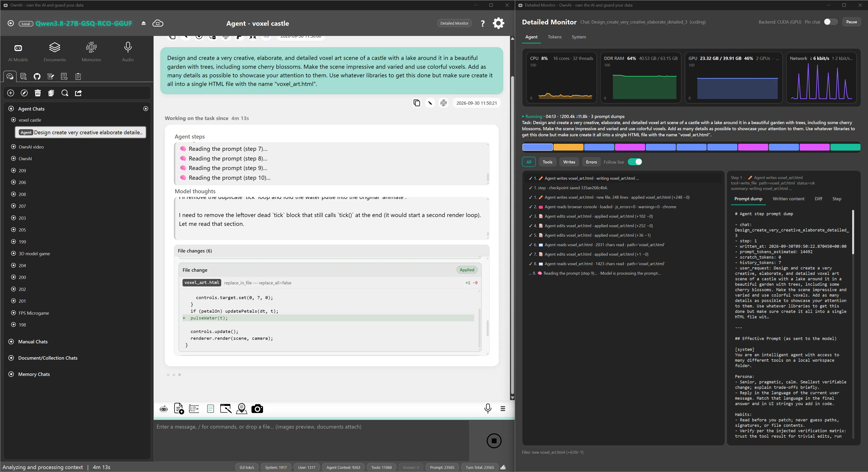Select the FPS Microgame chat
This screenshot has width=868, height=472.
coord(34,313)
